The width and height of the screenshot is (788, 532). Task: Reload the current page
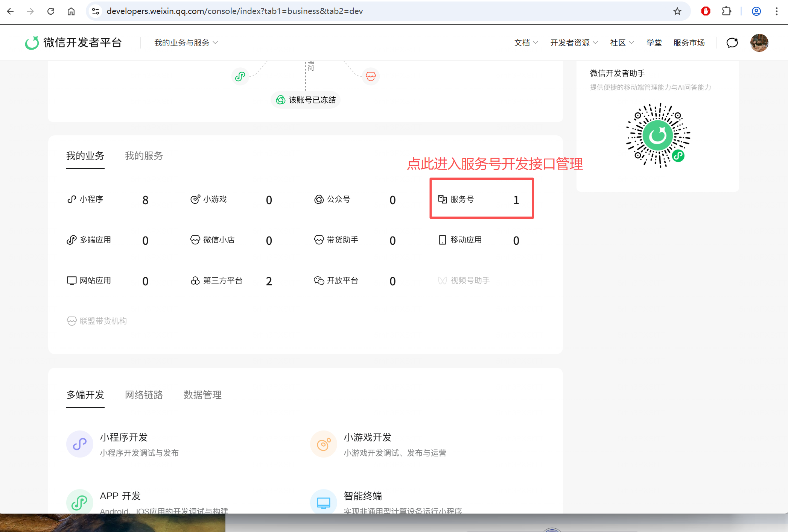(51, 11)
